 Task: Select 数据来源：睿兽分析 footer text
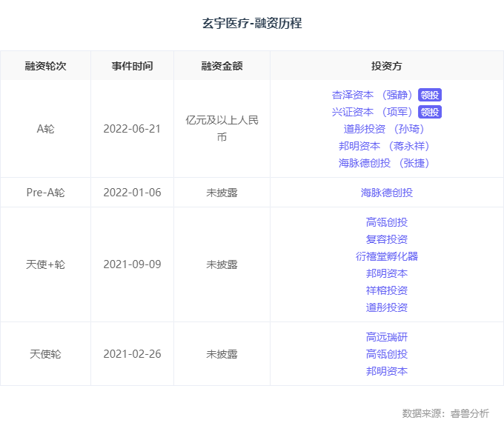[x=445, y=413]
